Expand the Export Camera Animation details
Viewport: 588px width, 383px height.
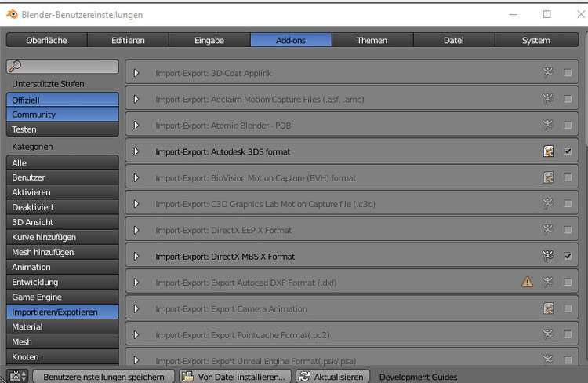(136, 308)
